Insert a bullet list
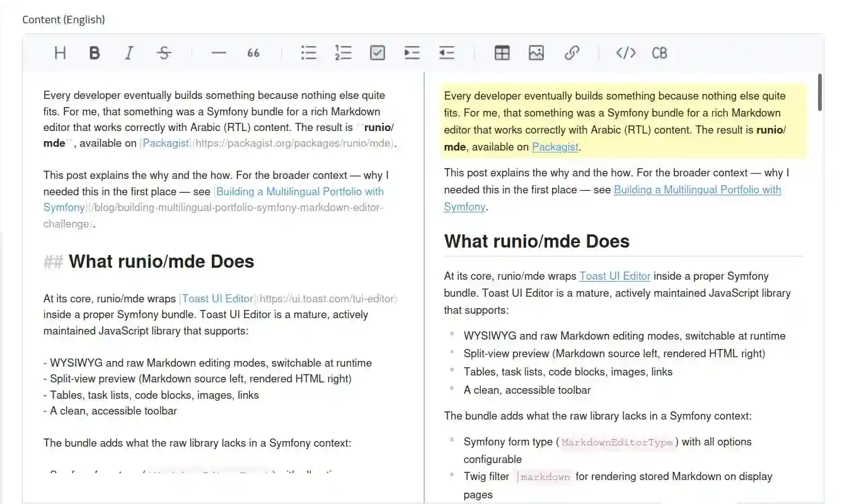This screenshot has height=504, width=842. pos(309,53)
